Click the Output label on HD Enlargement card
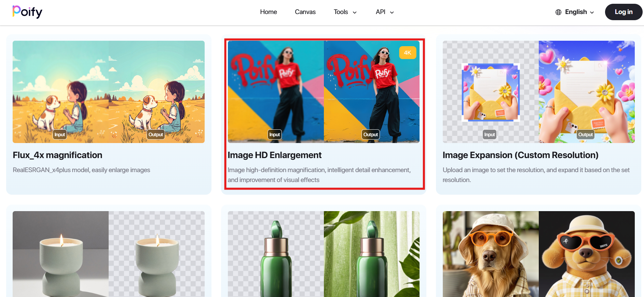 click(x=371, y=134)
